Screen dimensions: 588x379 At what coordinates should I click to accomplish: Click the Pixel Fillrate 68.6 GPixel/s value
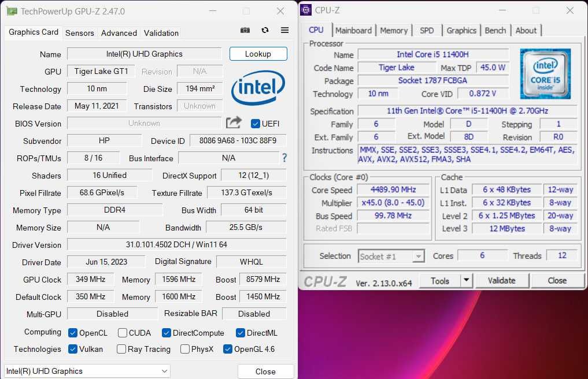(102, 193)
